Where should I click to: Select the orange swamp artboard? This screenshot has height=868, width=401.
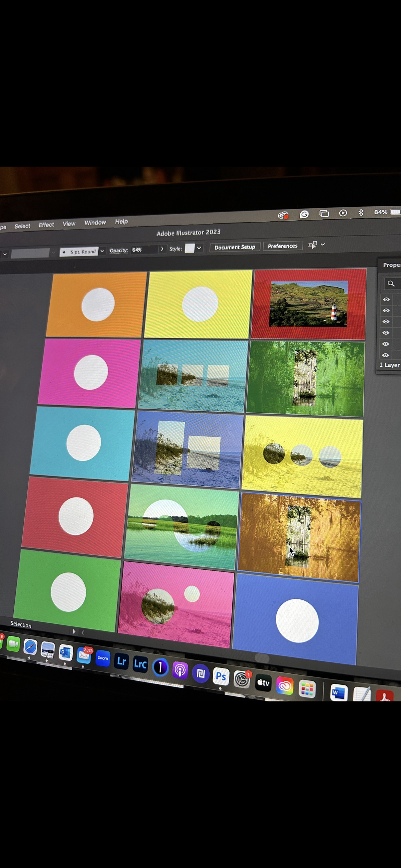[299, 537]
